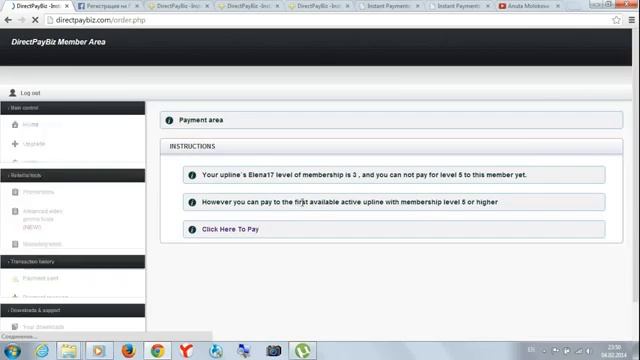640x360 pixels.
Task: Open Yandex browser from the taskbar
Action: pos(186,351)
